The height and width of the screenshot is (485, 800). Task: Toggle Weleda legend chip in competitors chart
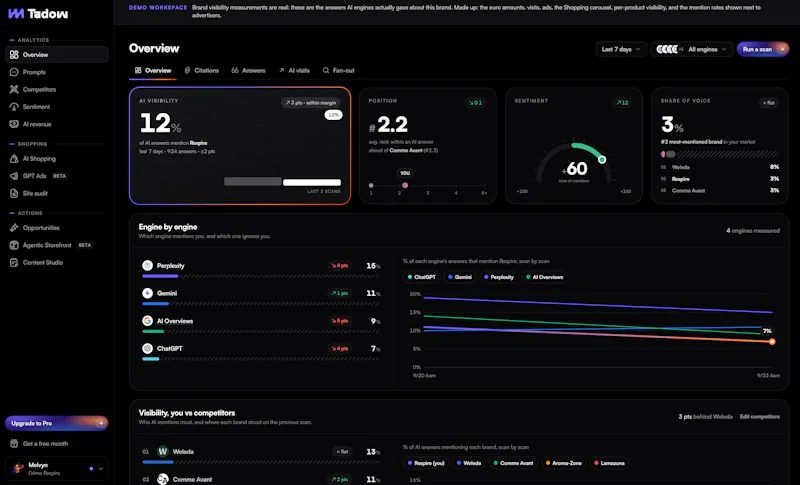tap(469, 463)
